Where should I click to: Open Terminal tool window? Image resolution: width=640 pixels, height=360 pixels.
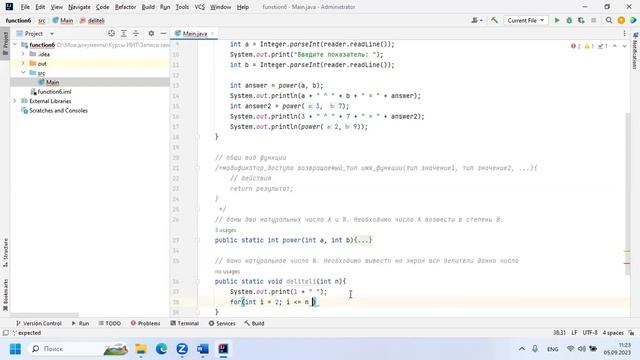[184, 323]
